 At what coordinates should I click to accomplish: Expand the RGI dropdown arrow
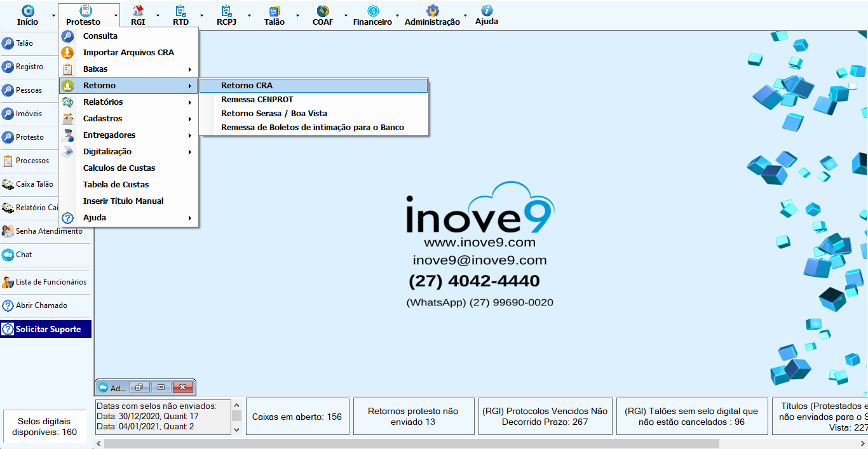click(x=158, y=15)
